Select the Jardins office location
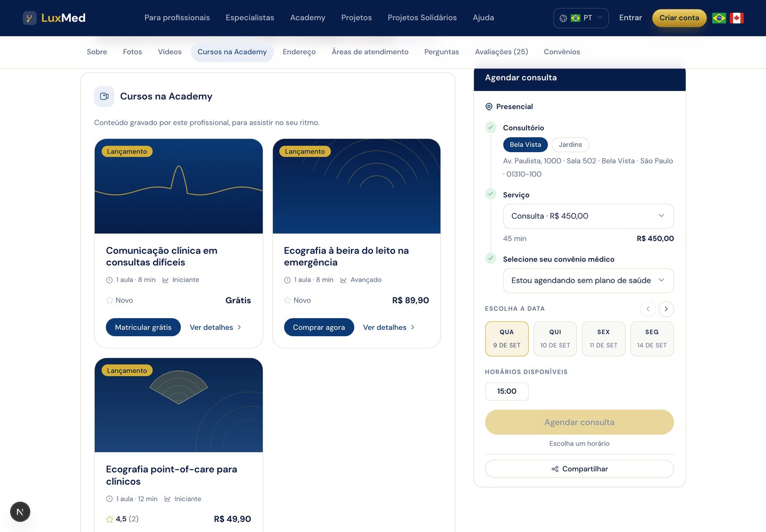This screenshot has width=766, height=532. point(570,145)
